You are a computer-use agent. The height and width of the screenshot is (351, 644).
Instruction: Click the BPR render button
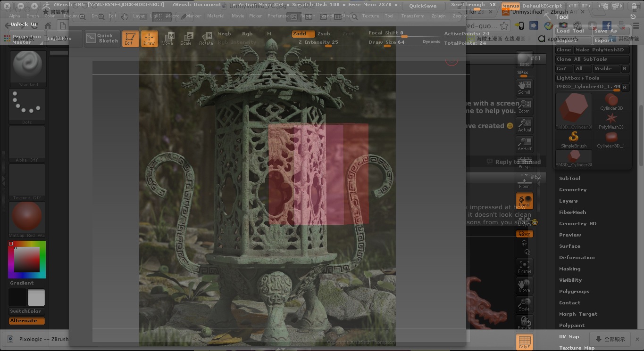pyautogui.click(x=524, y=60)
